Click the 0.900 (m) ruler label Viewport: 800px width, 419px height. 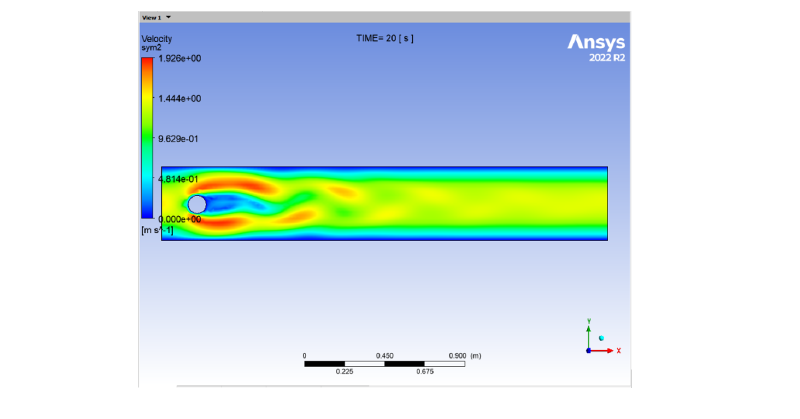[464, 355]
